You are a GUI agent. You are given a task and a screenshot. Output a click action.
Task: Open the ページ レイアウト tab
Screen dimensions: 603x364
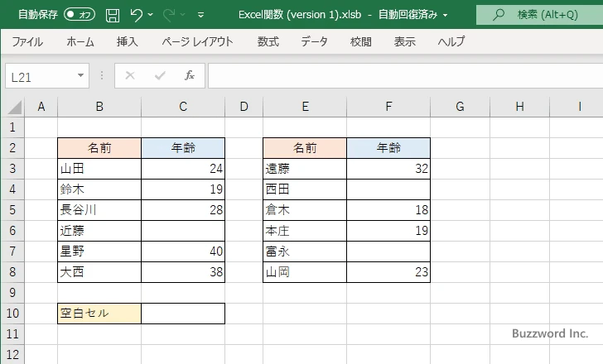pyautogui.click(x=197, y=41)
